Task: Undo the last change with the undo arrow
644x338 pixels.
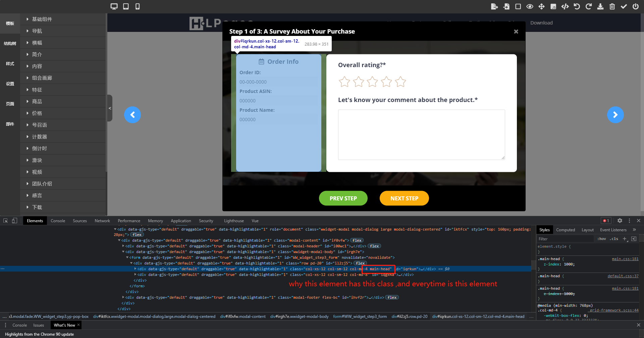Action: click(x=577, y=6)
